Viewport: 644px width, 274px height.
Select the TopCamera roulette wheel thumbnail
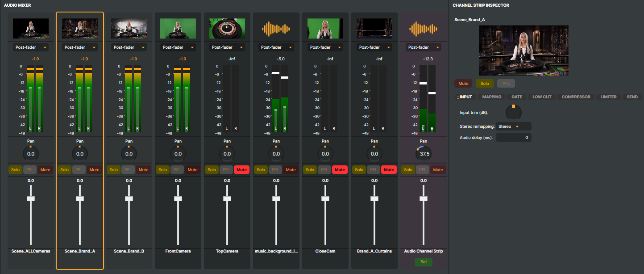[x=227, y=29]
